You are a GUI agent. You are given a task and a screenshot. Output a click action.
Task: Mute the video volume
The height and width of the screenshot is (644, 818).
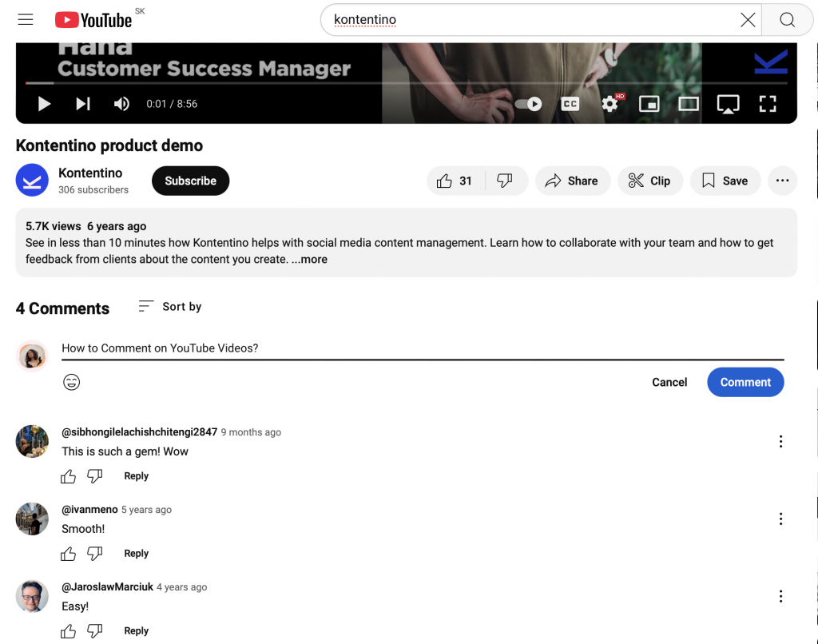[x=121, y=104]
